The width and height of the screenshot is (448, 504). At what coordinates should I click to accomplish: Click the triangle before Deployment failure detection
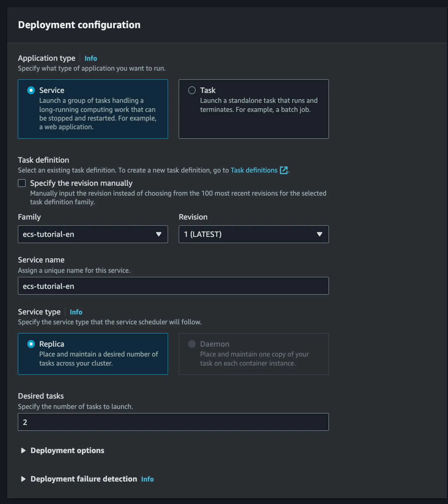click(x=24, y=479)
